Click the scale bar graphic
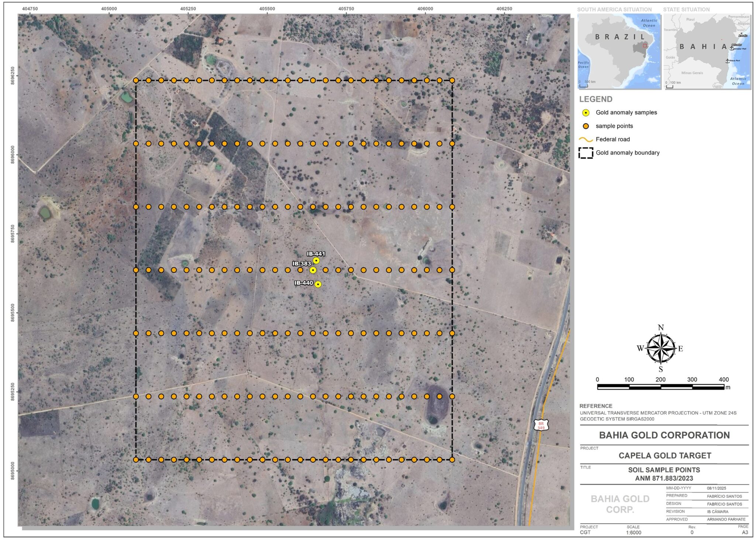The image size is (756, 540). click(660, 387)
